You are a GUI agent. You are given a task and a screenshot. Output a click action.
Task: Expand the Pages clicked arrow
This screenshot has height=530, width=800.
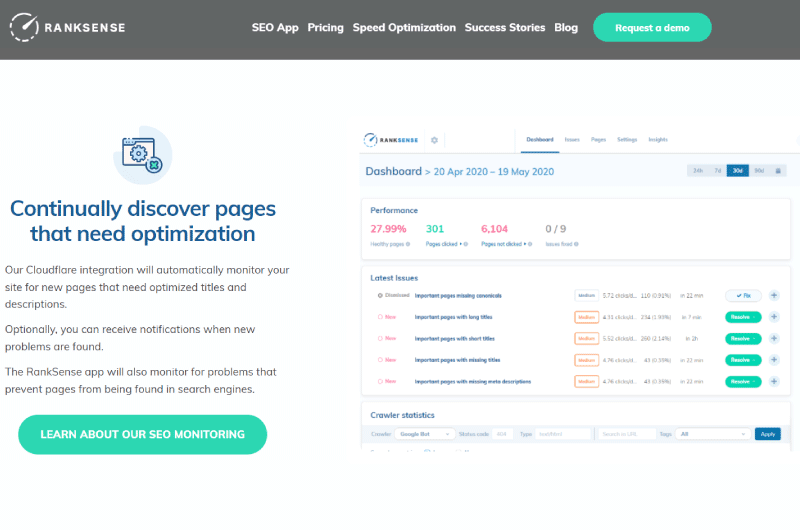tap(461, 244)
